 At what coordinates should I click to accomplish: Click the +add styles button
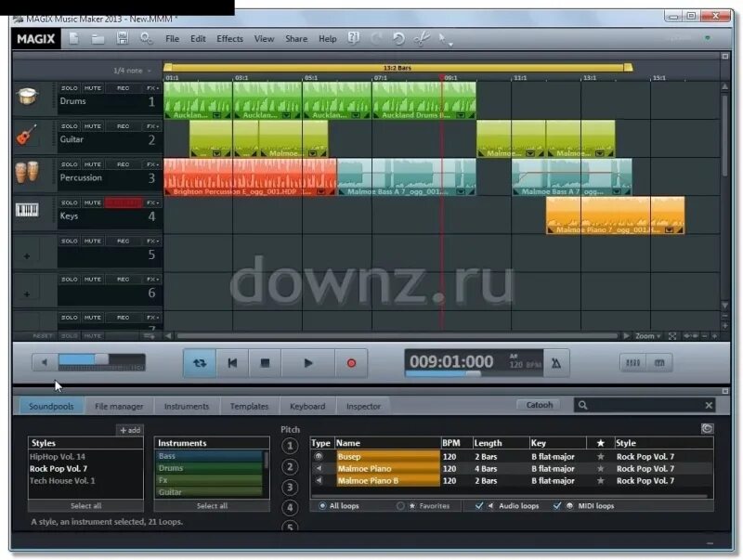tap(130, 430)
